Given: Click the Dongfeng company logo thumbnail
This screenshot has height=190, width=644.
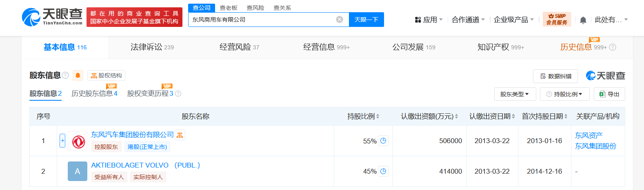Looking at the screenshot, I should (78, 141).
